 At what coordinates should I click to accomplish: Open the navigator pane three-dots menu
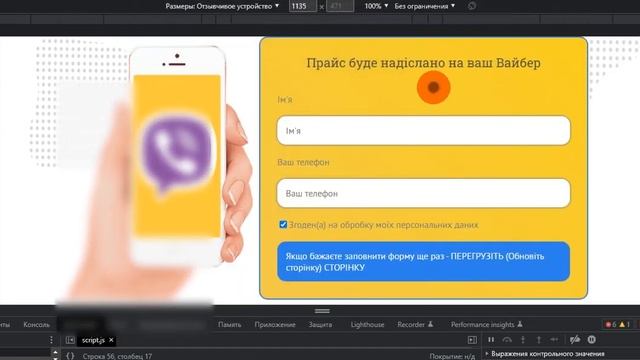tap(51, 340)
